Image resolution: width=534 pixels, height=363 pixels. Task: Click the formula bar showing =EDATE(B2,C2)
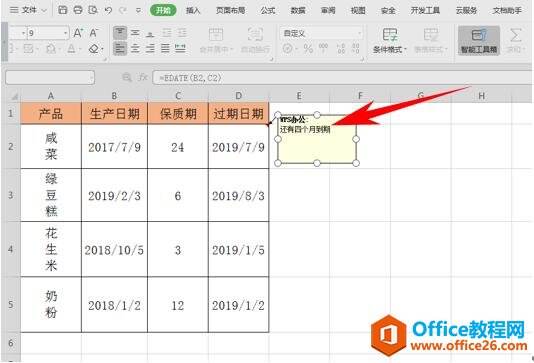pos(341,78)
